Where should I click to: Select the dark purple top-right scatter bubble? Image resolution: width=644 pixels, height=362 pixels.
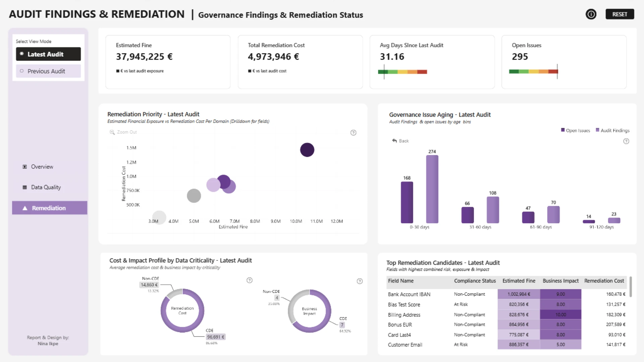307,150
